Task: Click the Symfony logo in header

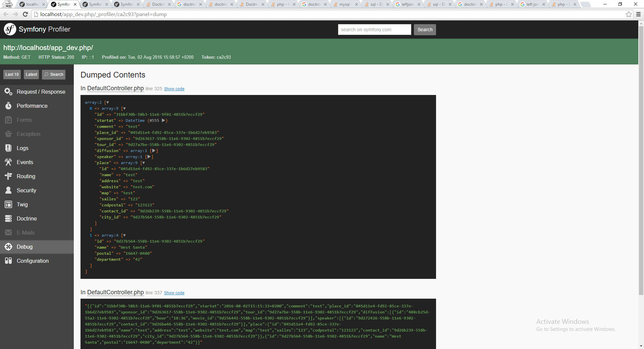Action: point(10,29)
